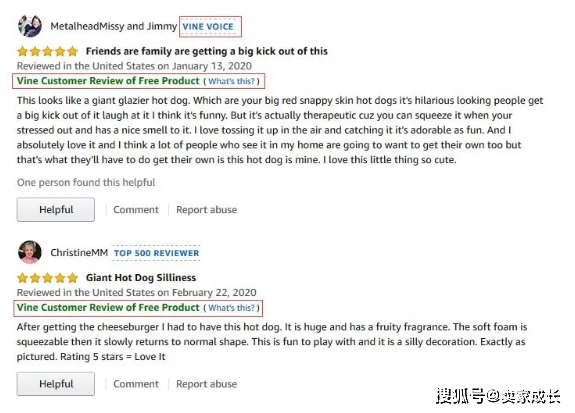Click the five-star rating on first review
Screen dimensions: 575x413
pos(48,51)
